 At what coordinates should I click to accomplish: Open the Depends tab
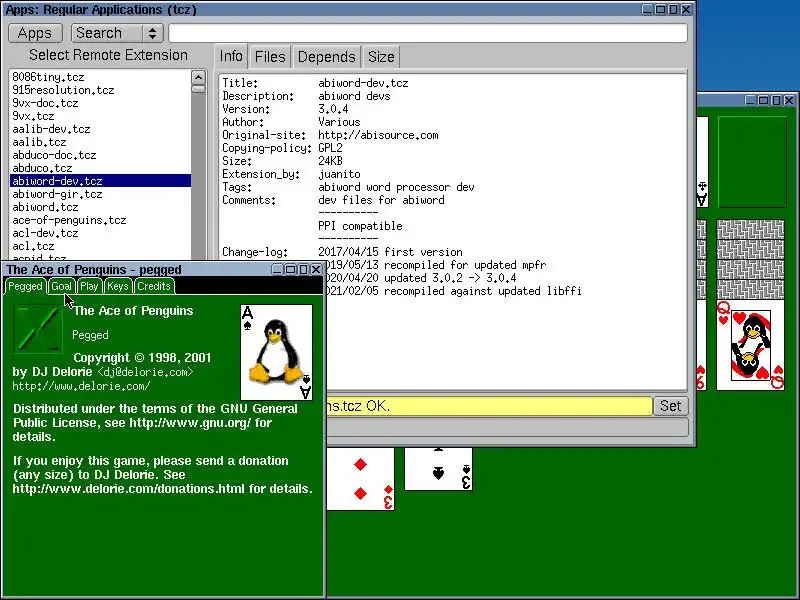pos(327,57)
